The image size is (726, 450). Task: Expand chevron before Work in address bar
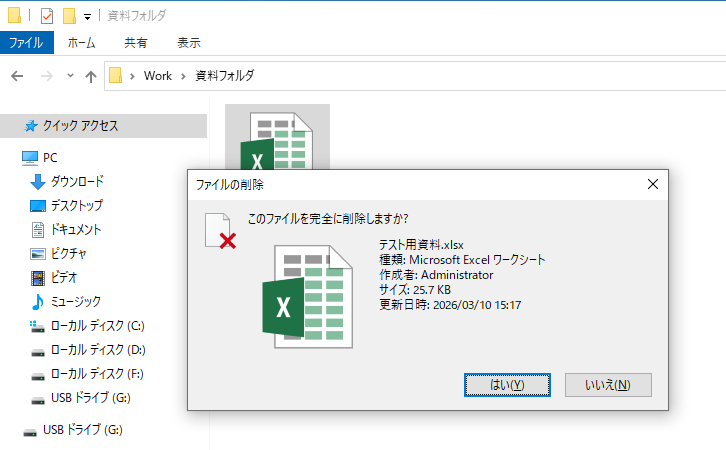[132, 76]
